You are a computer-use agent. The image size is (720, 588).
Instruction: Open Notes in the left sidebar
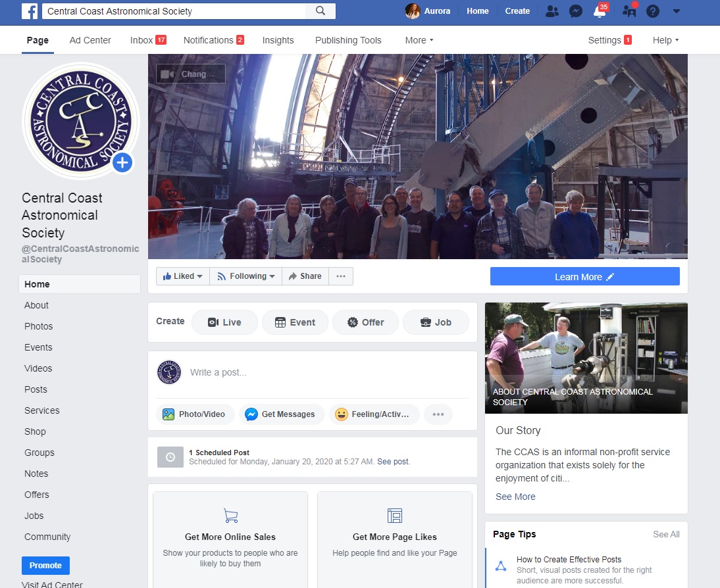(36, 474)
